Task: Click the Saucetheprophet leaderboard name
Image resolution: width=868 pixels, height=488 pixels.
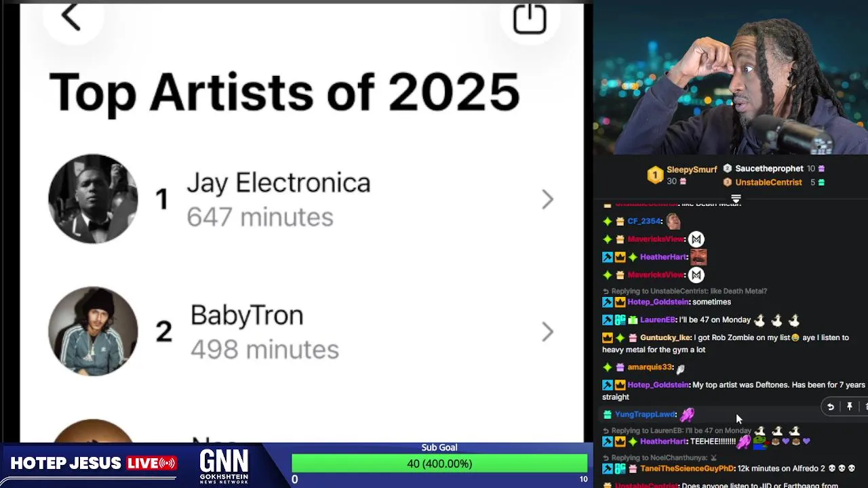Action: pyautogui.click(x=769, y=169)
